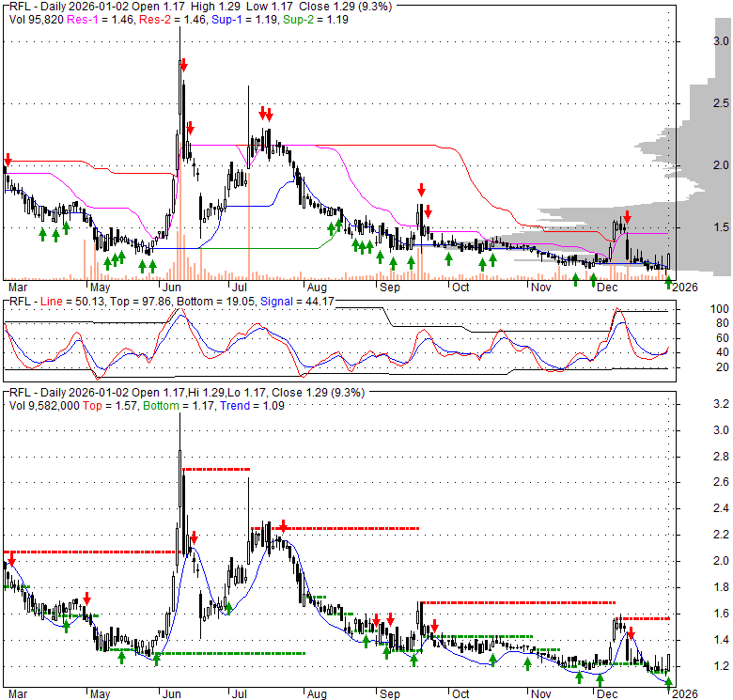Select the Sup-1 = 1.19 legend label
Viewport: 733px width, 700px height.
pos(245,20)
